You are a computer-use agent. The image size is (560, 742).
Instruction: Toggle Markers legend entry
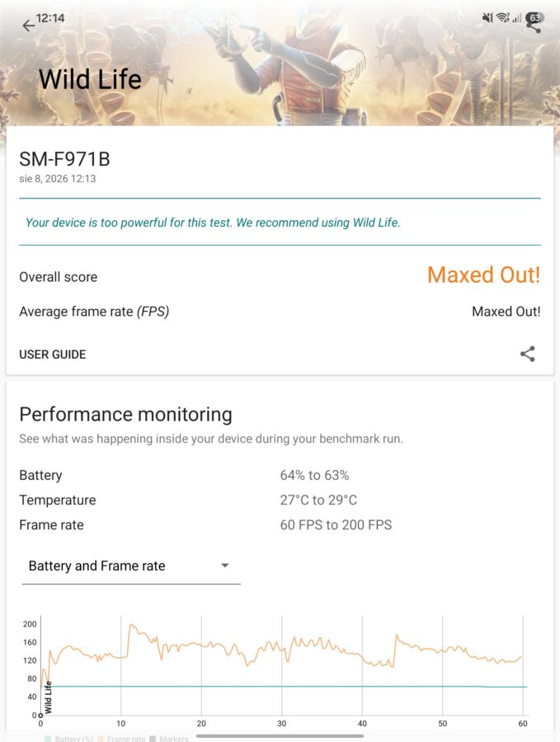pos(169,738)
